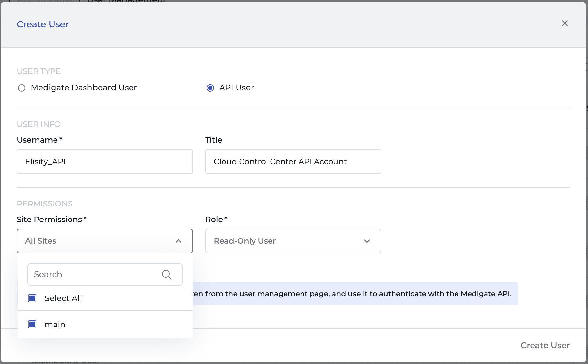Viewport: 588px width, 364px height.
Task: Click the chevron-down arrow in Role
Action: click(367, 241)
